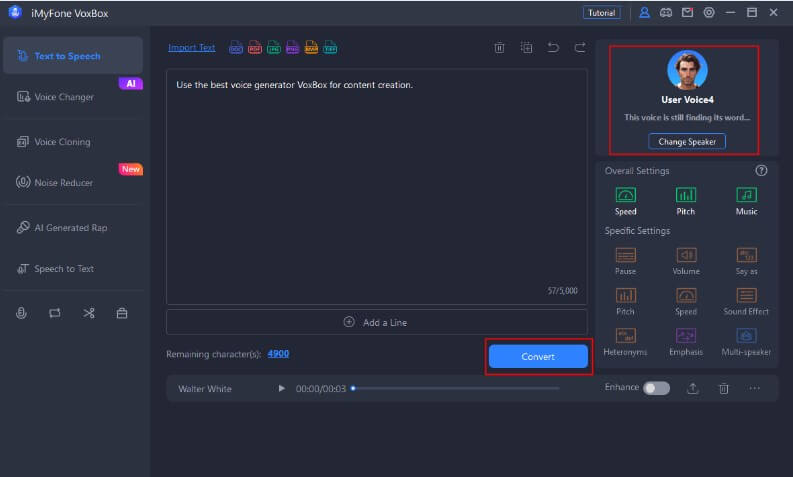The height and width of the screenshot is (477, 793).
Task: Undo the last text edit
Action: (x=553, y=48)
